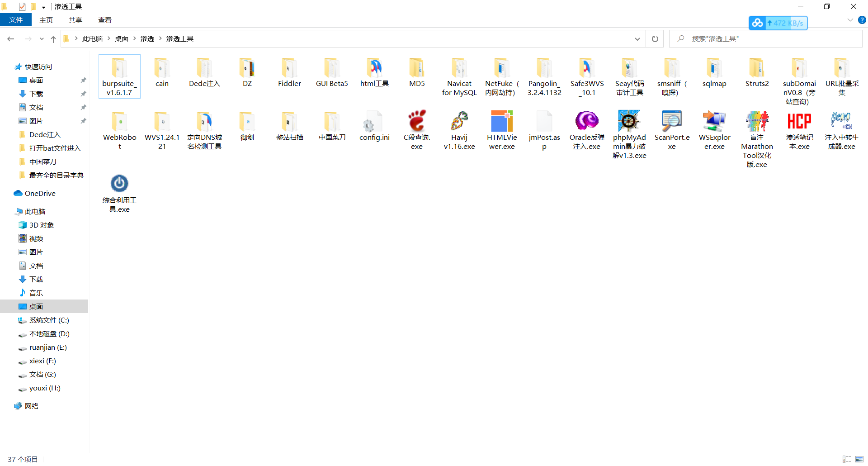Open the 查看 ribbon tab
The image size is (868, 466).
pos(105,20)
